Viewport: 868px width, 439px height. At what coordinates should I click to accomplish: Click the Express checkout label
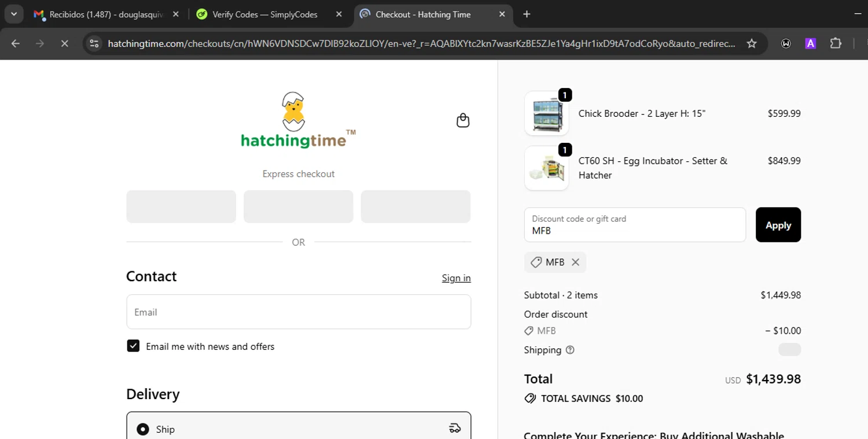(x=299, y=174)
